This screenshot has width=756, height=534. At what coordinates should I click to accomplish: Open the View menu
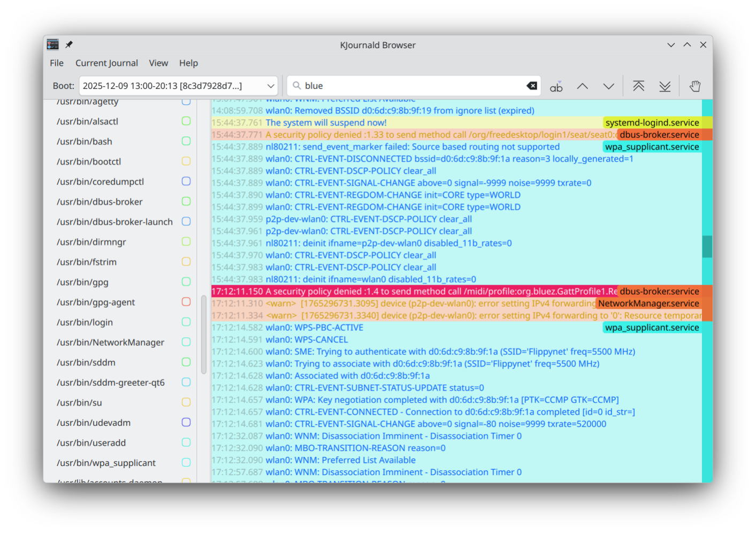pyautogui.click(x=158, y=63)
